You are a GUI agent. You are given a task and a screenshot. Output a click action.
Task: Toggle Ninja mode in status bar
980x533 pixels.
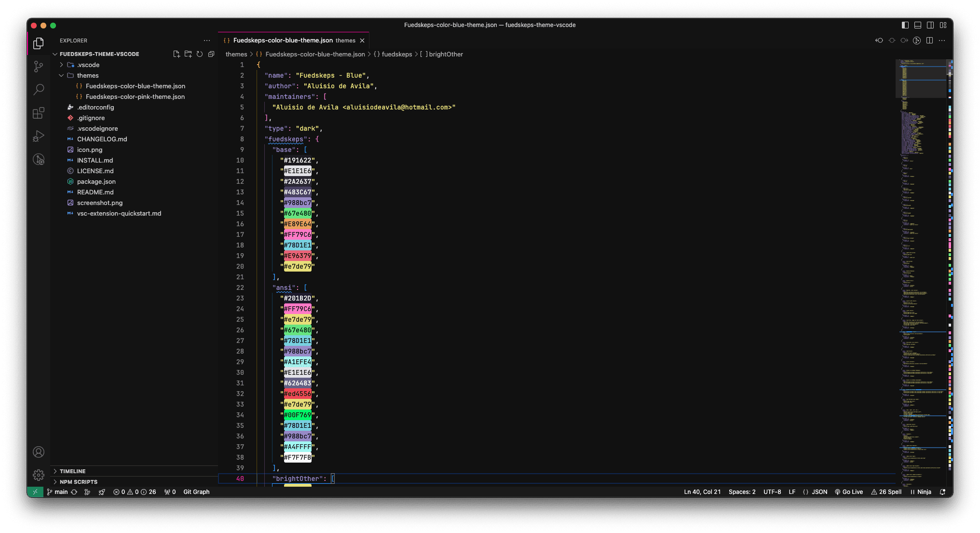pyautogui.click(x=921, y=492)
